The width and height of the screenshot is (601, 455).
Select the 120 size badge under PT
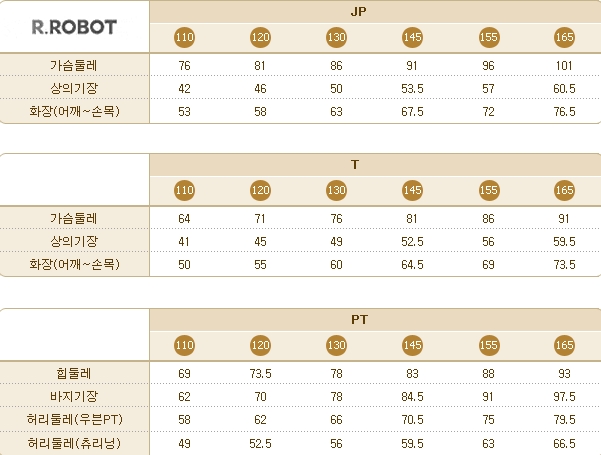pos(260,345)
